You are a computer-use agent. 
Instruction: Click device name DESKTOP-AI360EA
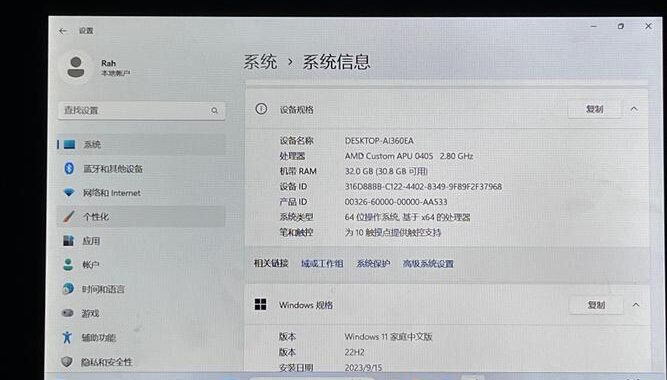pos(379,140)
